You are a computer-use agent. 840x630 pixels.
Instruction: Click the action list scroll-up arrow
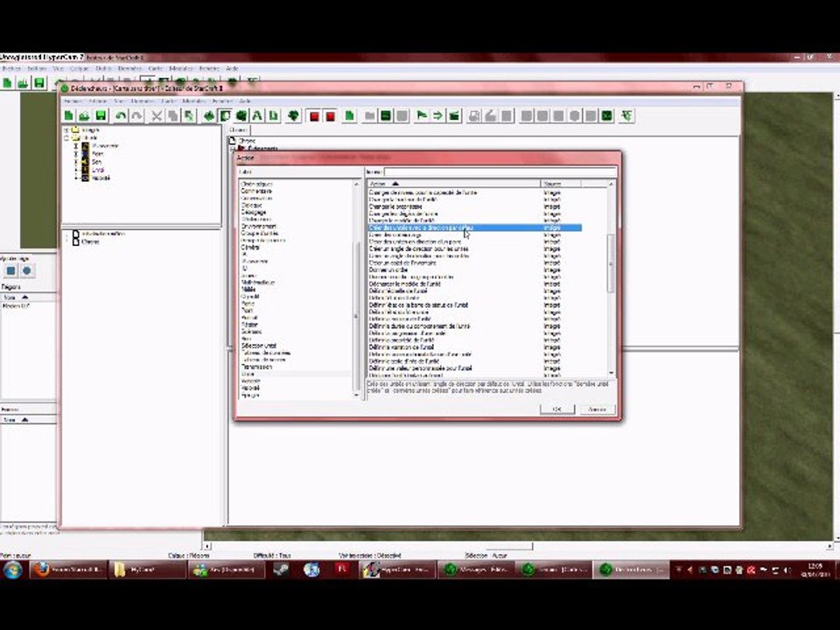(x=611, y=184)
